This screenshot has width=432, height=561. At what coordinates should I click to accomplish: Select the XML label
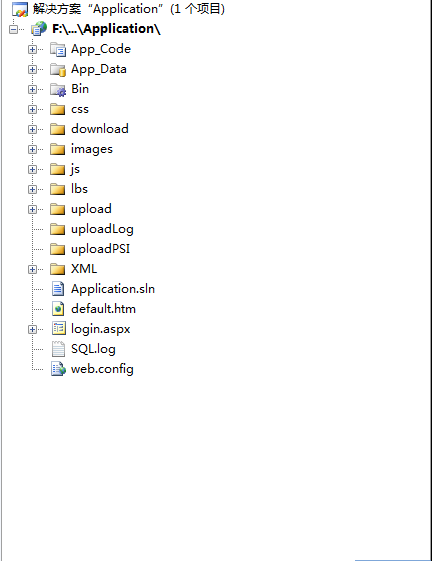[84, 269]
